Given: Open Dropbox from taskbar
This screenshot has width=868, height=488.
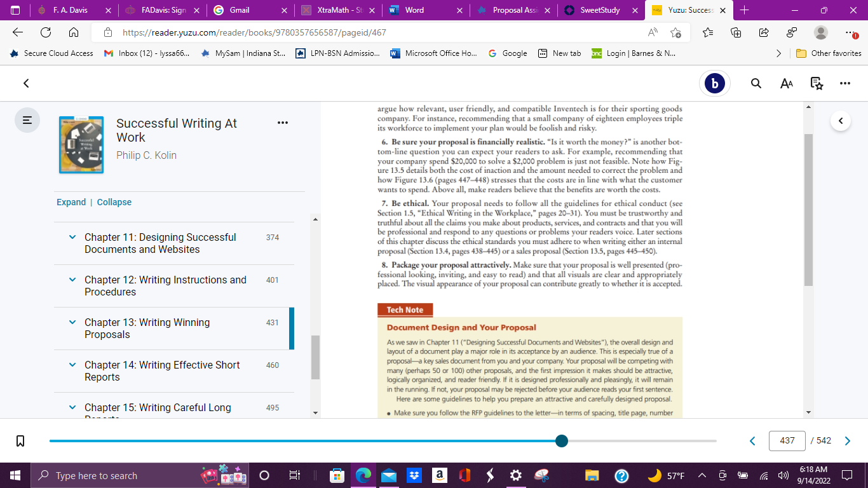Looking at the screenshot, I should [414, 475].
